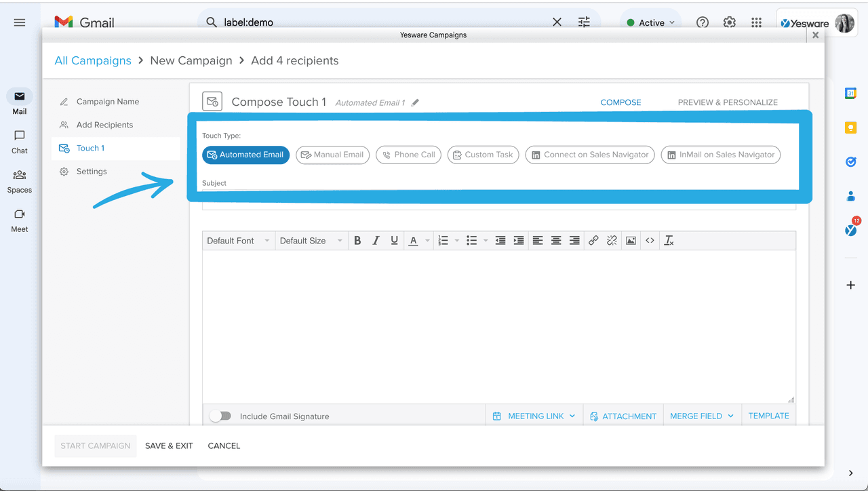Show search options in the Gmail search bar

click(x=584, y=22)
